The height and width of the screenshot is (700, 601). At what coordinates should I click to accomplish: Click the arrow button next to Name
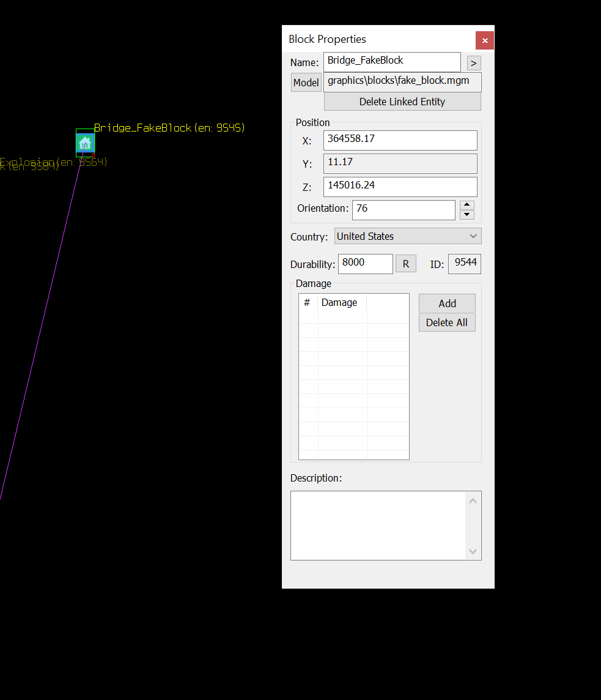click(x=474, y=63)
